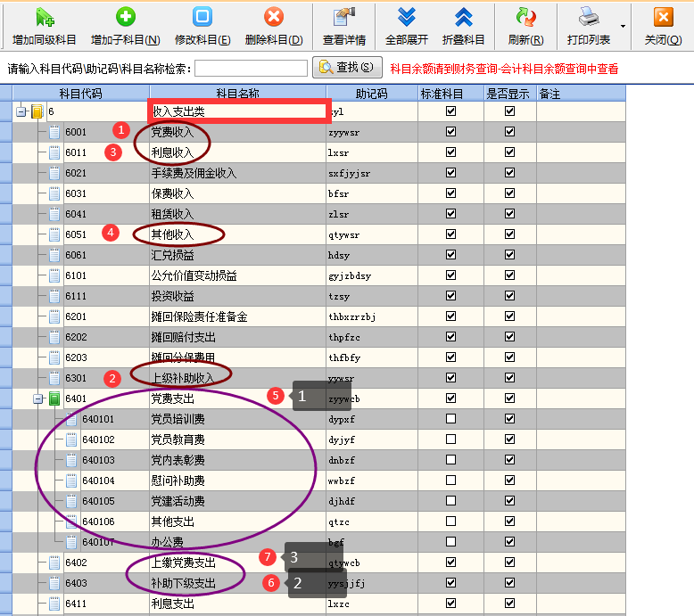Open the dropdown arrow beside 打印列表
Screen dimensions: 694x616
623,26
